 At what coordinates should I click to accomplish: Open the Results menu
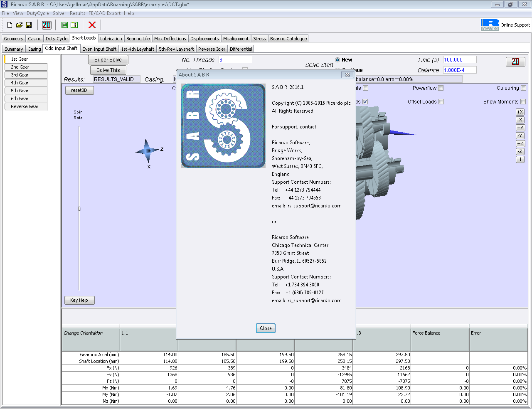(x=77, y=13)
